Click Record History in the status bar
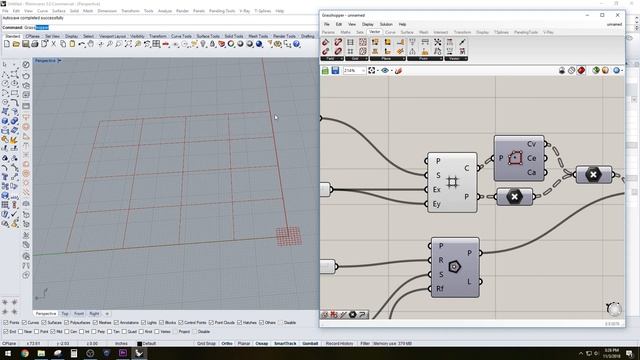The image size is (640, 360). tap(339, 343)
